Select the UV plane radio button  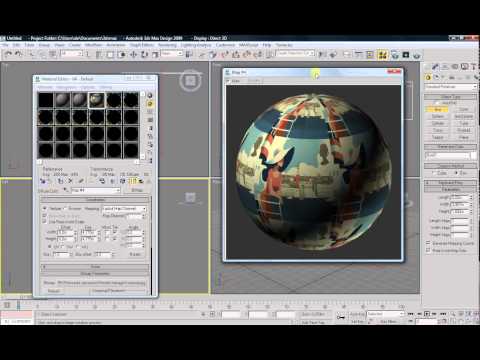coord(50,246)
